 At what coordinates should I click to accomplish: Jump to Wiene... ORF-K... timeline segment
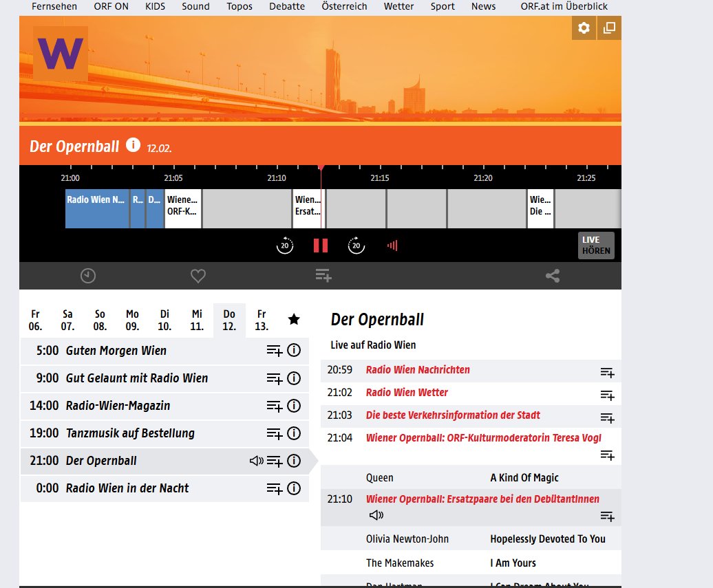point(183,208)
